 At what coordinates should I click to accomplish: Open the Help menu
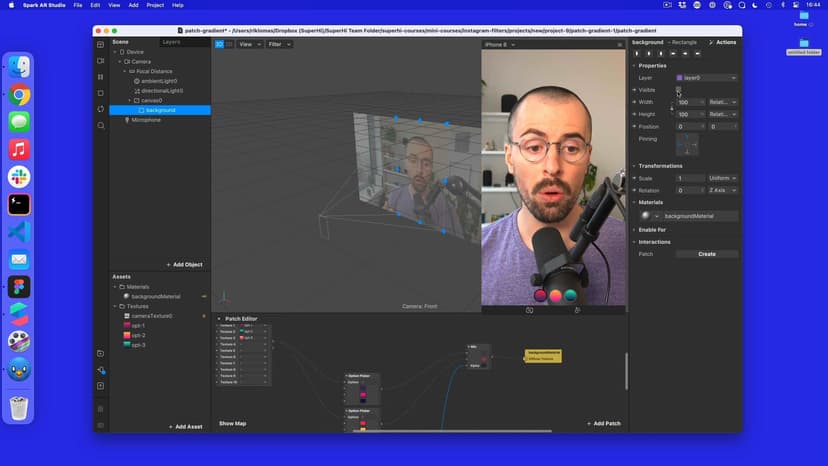pyautogui.click(x=178, y=5)
